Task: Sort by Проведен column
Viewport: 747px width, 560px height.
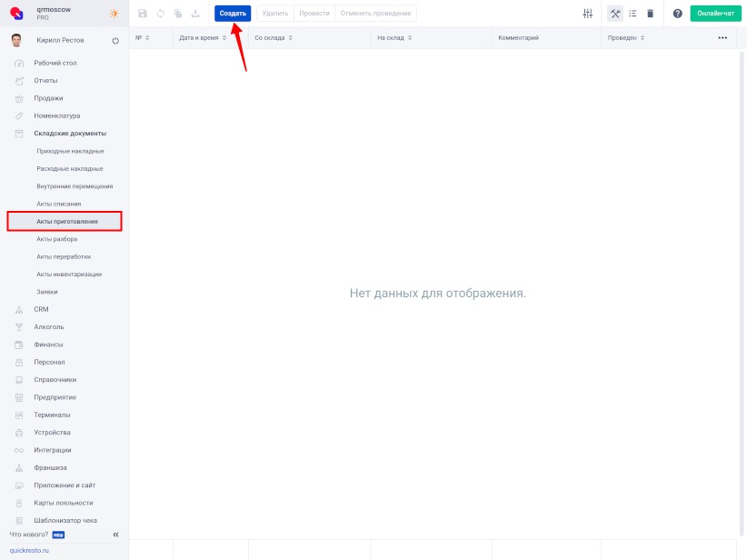Action: [626, 37]
